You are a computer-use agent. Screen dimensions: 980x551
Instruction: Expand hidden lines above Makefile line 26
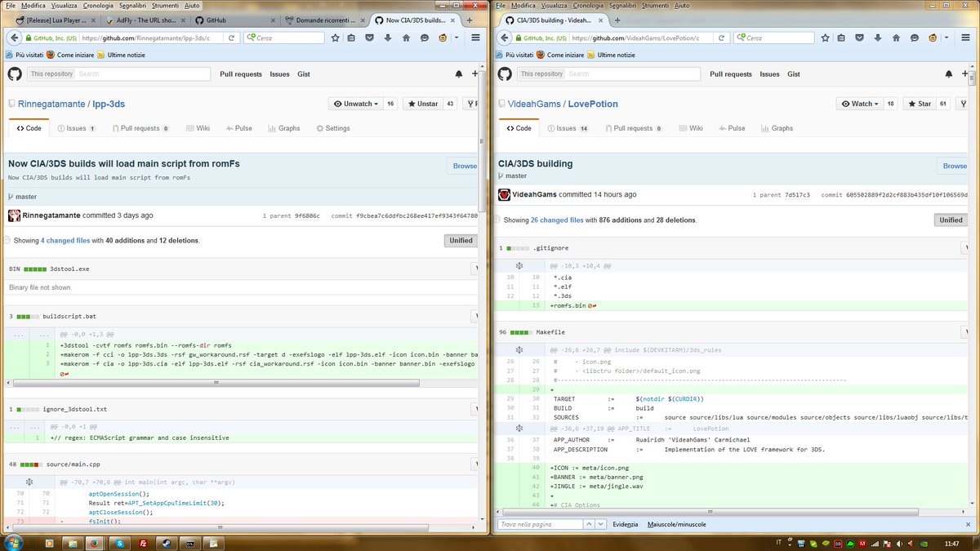point(519,349)
